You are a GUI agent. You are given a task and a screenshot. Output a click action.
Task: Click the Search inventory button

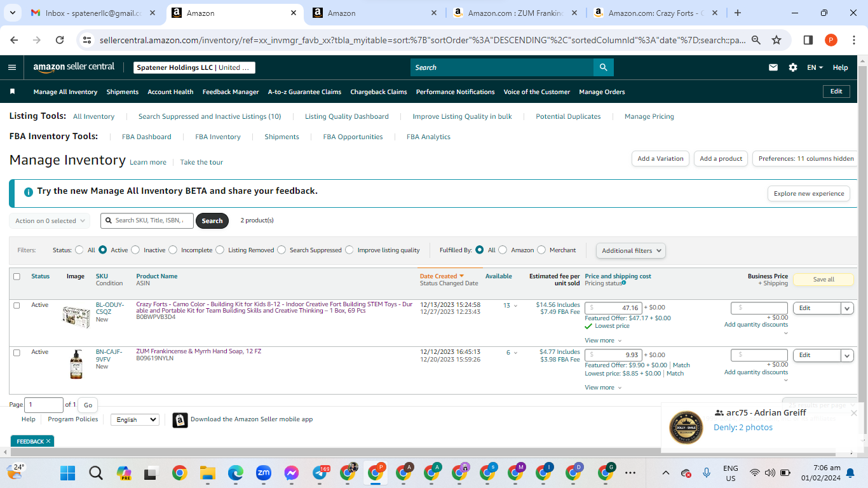212,221
